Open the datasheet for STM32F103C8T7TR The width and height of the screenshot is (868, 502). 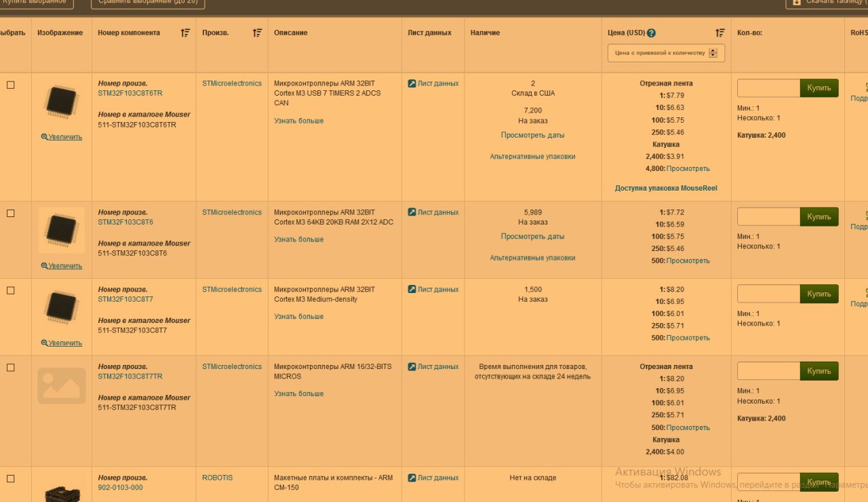(x=433, y=367)
